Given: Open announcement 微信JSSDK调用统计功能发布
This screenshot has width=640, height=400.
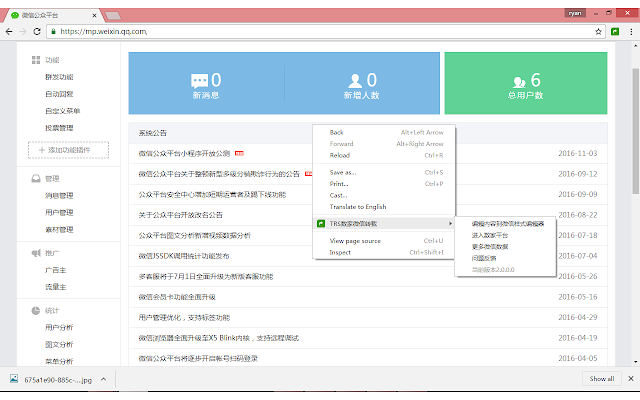Looking at the screenshot, I should (184, 256).
